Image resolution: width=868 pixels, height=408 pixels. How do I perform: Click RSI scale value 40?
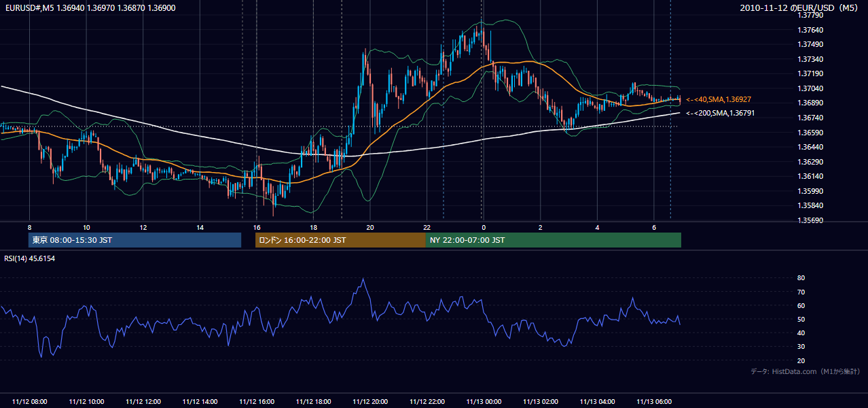801,333
